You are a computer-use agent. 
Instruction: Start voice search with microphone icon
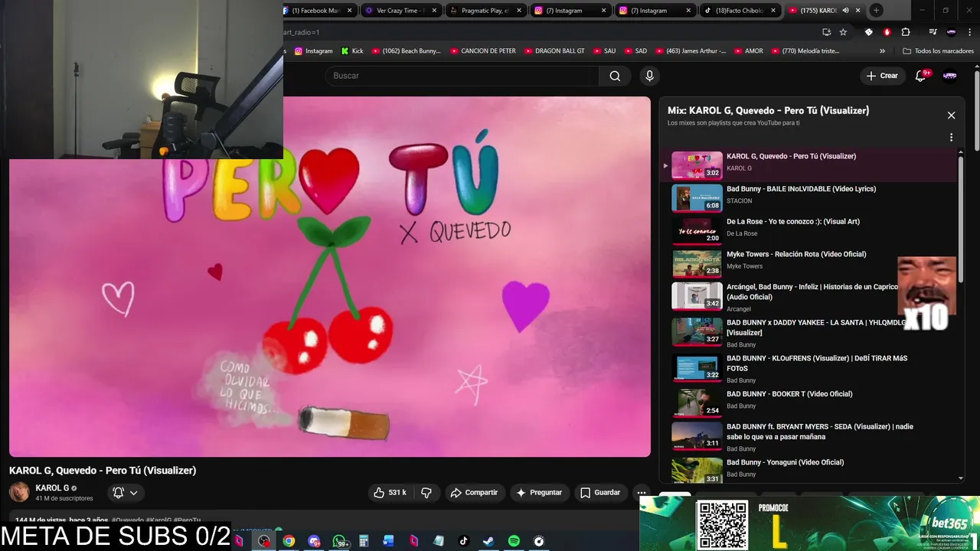click(x=649, y=76)
